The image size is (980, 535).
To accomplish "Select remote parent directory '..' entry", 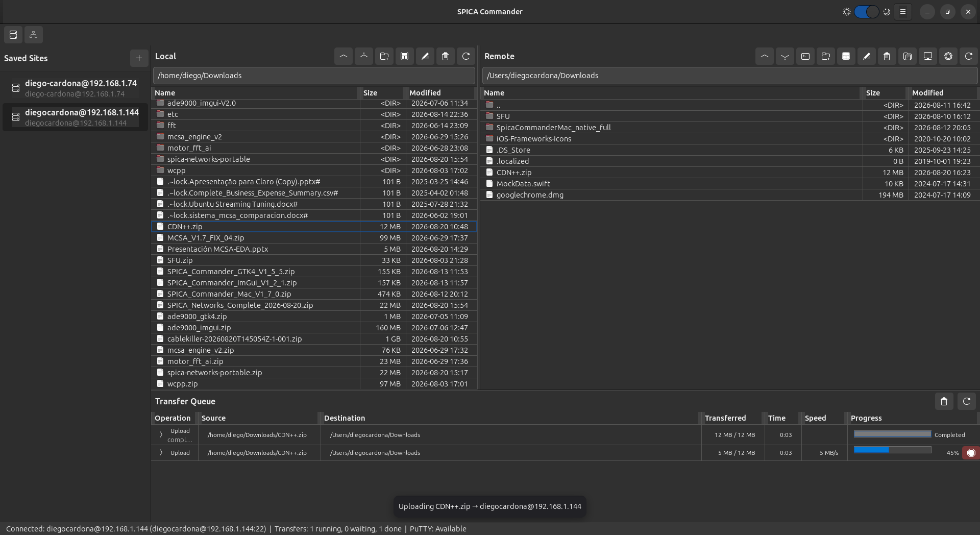I will [x=730, y=105].
